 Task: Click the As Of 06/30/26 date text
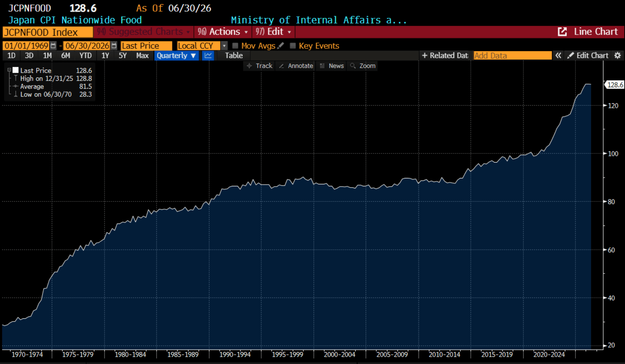pyautogui.click(x=174, y=8)
